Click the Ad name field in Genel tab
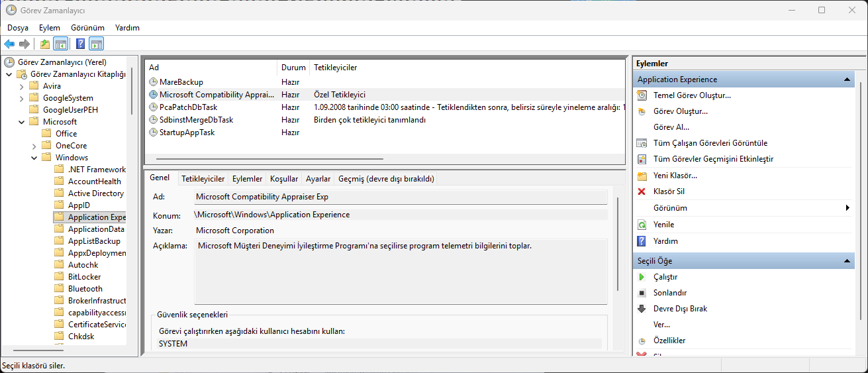The width and height of the screenshot is (868, 373). tap(401, 197)
